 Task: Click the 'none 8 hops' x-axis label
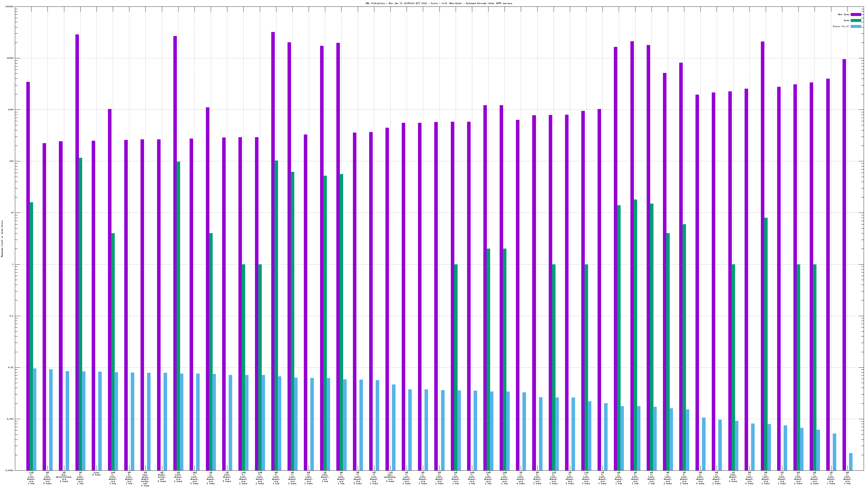pos(96,474)
